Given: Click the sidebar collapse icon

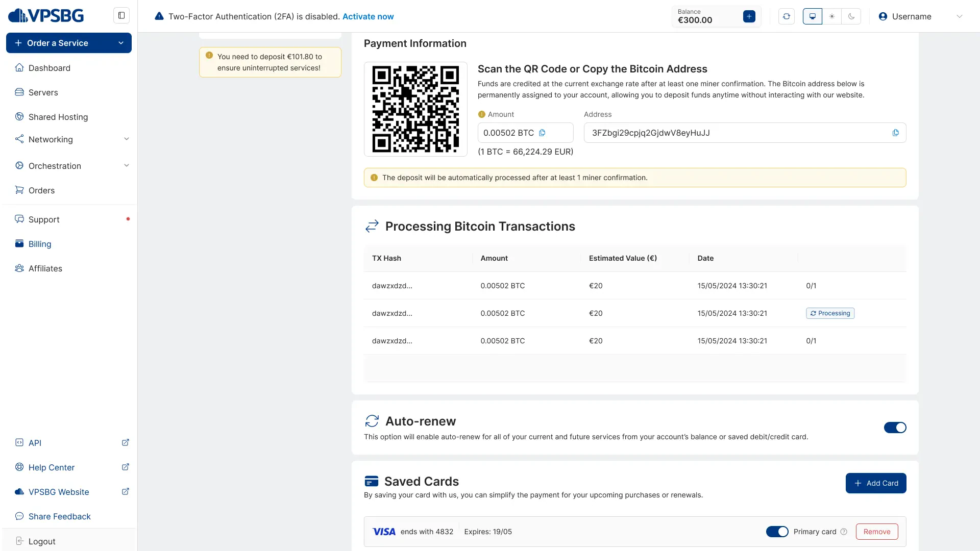Looking at the screenshot, I should coord(121,15).
